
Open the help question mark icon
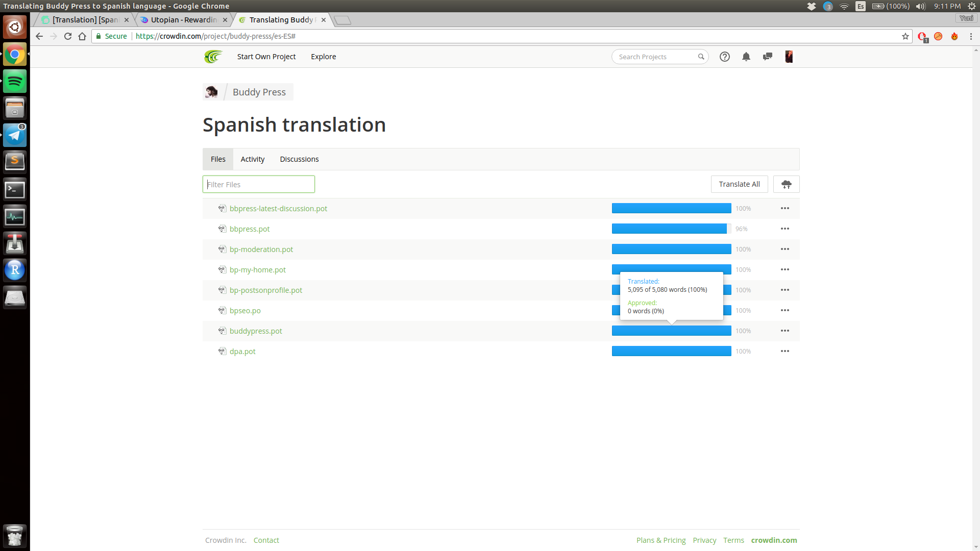pos(724,57)
